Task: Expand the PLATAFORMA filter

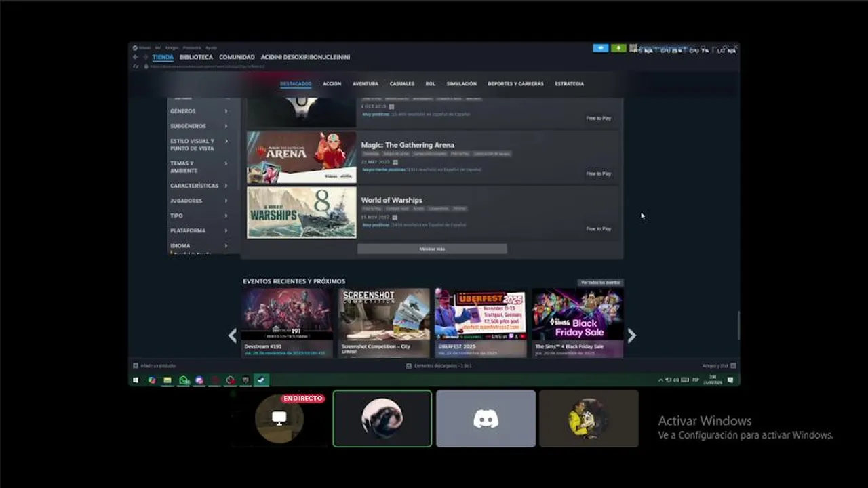Action: (x=199, y=230)
